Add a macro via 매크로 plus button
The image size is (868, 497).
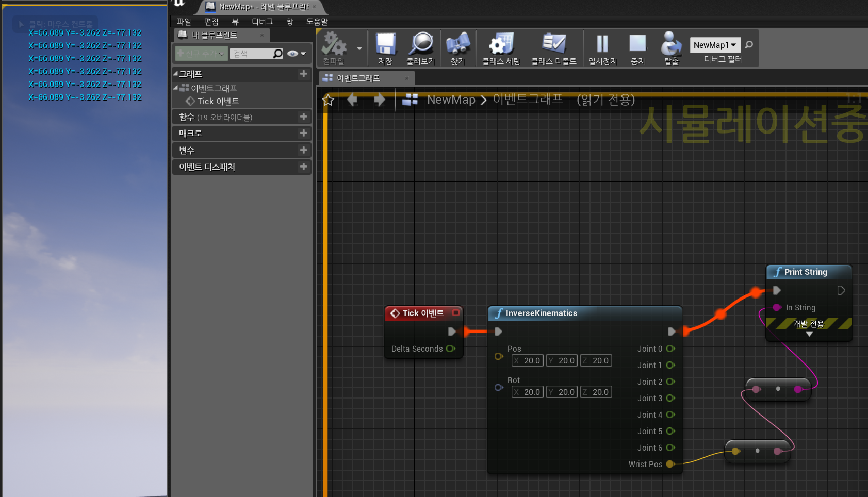[303, 133]
